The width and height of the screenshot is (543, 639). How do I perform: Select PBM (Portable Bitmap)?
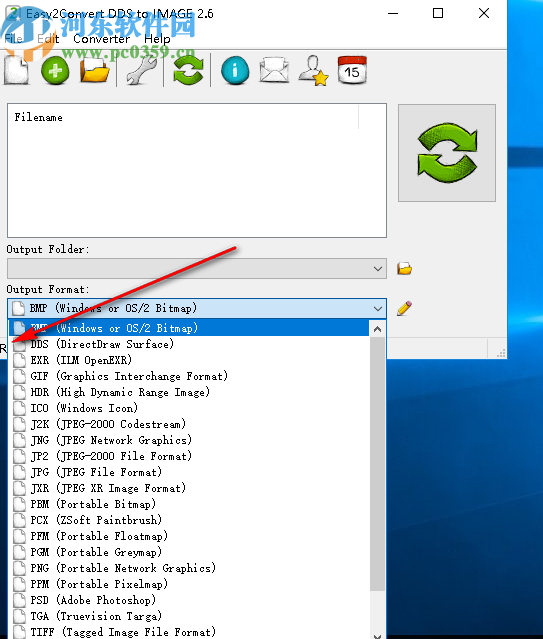point(189,504)
